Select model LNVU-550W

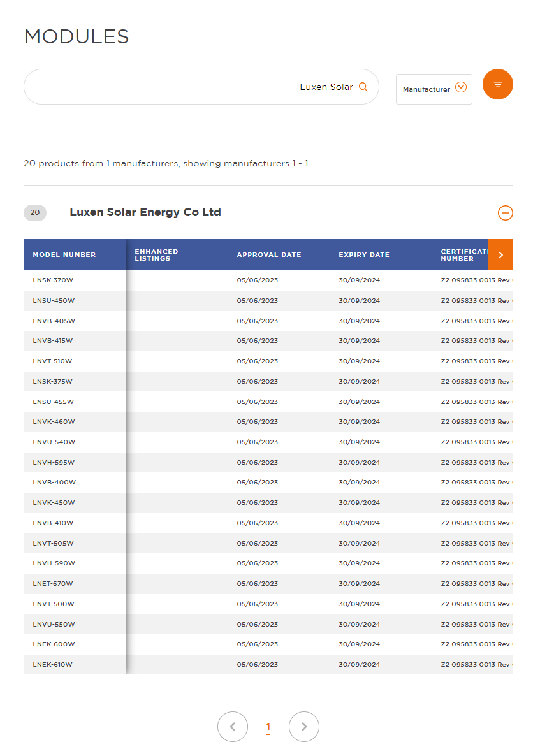pyautogui.click(x=54, y=625)
